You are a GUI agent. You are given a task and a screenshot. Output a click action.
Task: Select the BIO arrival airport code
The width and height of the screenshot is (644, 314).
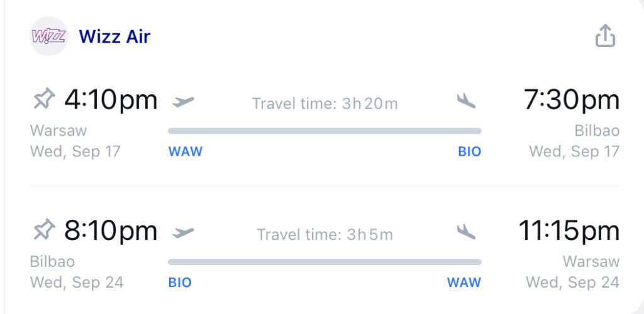[469, 152]
